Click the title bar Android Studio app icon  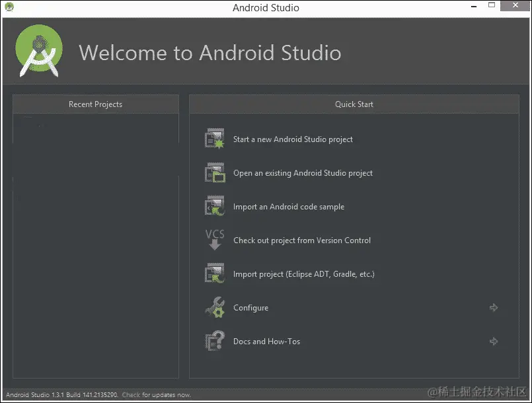[9, 7]
